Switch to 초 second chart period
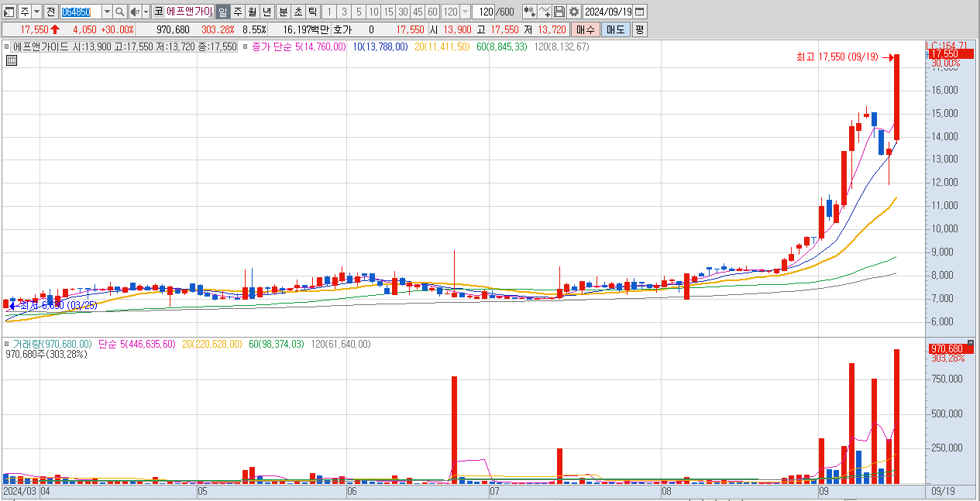Screen dimensions: 980x501 (297, 12)
